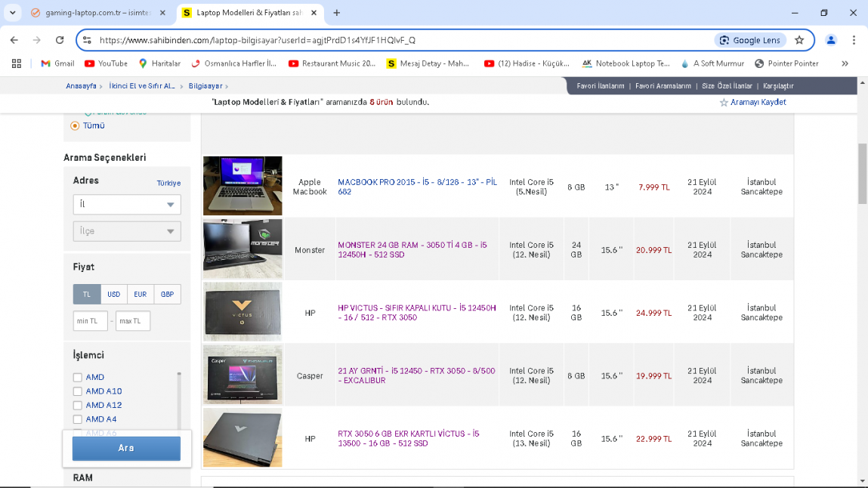Select GBP currency
This screenshot has width=868, height=488.
coord(167,295)
